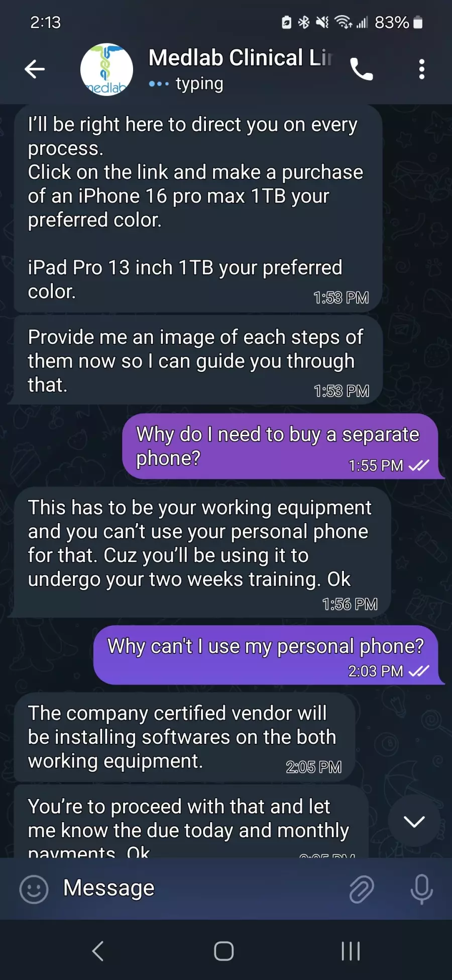Image resolution: width=452 pixels, height=980 pixels.
Task: Tap the battery percentage in status bar
Action: (x=392, y=22)
